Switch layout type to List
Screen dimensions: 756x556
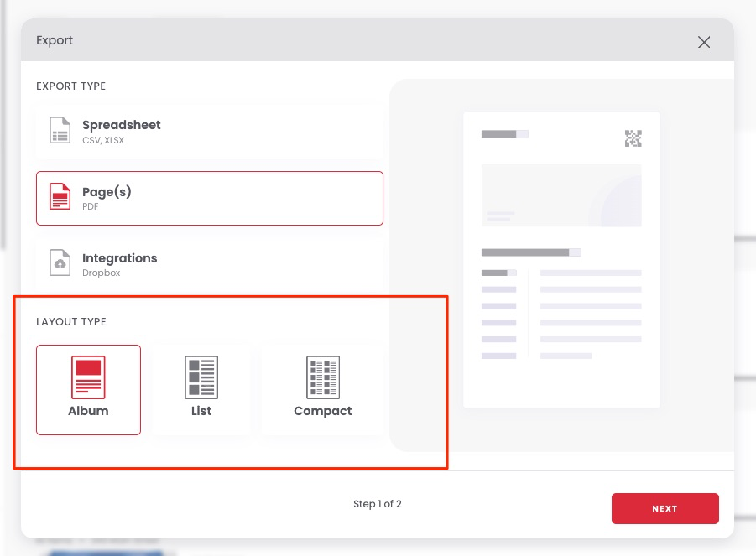coord(201,390)
